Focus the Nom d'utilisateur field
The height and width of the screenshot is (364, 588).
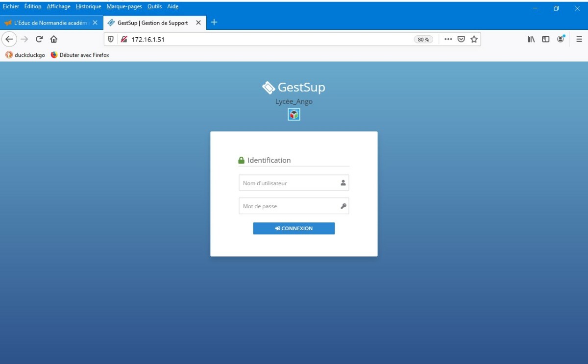294,183
